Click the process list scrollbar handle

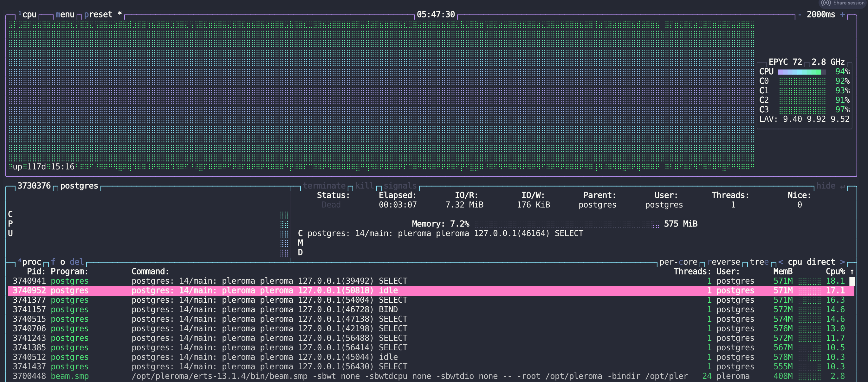click(x=852, y=281)
